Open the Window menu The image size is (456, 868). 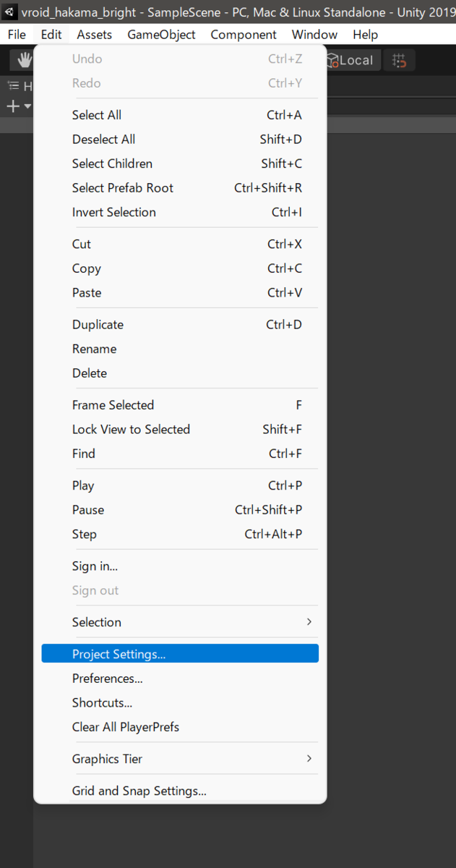314,35
